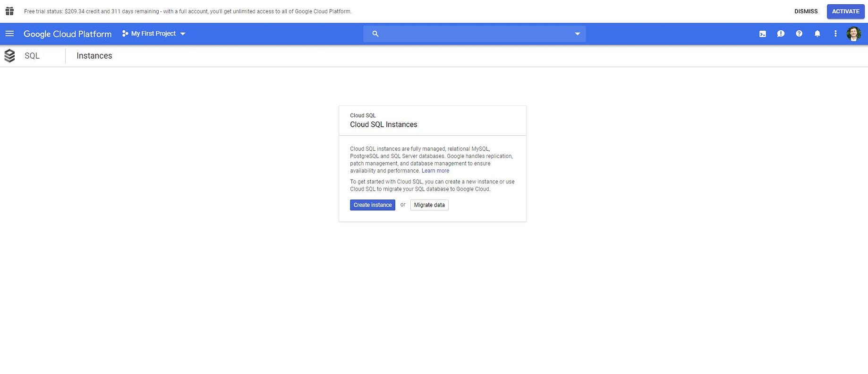Open the user account avatar
This screenshot has width=868, height=374.
pyautogui.click(x=854, y=34)
